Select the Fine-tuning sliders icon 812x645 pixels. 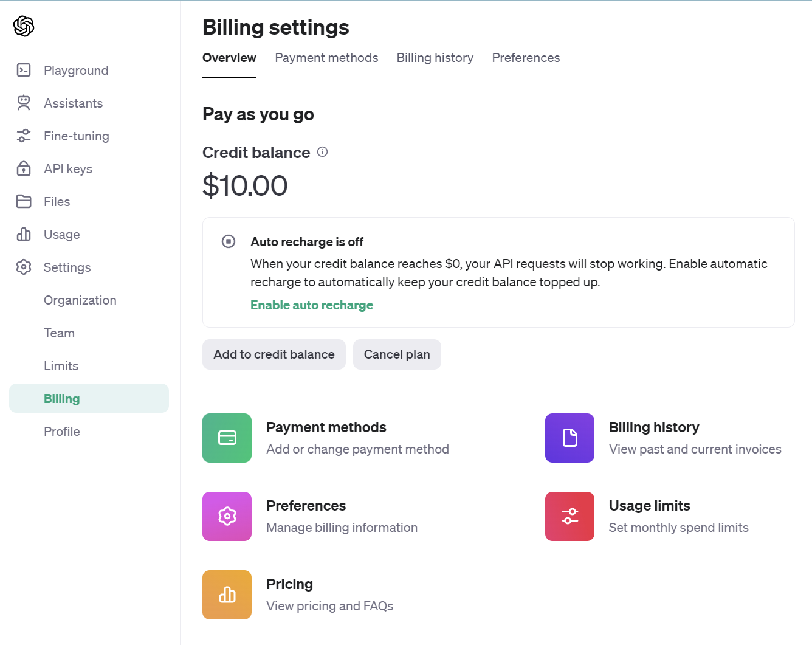[24, 136]
